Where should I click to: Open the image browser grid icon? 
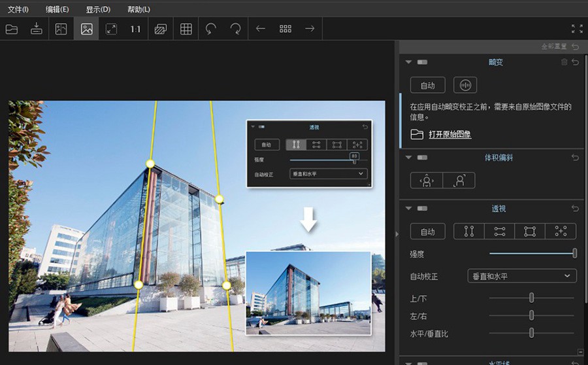coord(286,29)
